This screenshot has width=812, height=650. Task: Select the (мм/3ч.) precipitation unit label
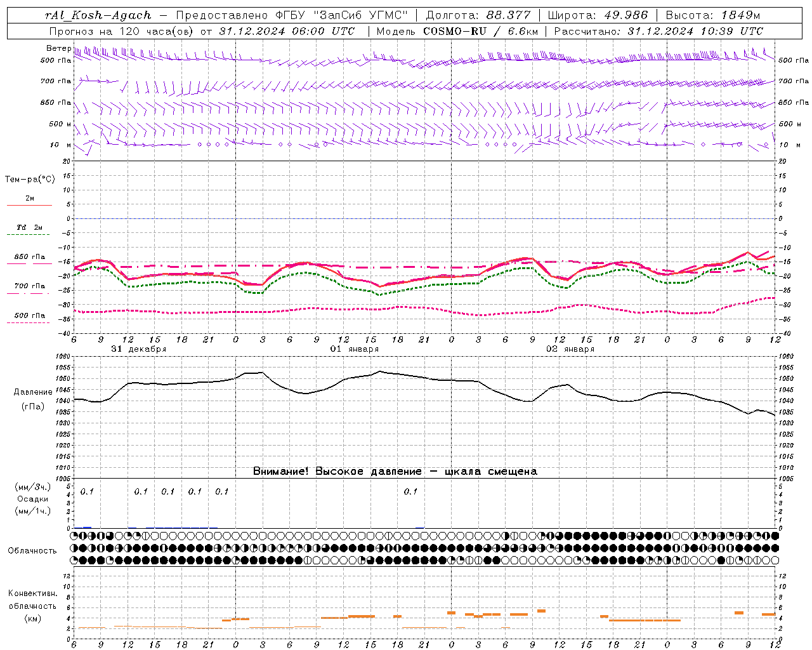(x=32, y=487)
